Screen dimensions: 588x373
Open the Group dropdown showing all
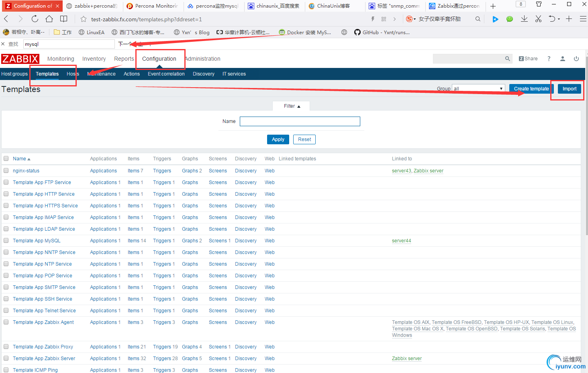point(478,88)
